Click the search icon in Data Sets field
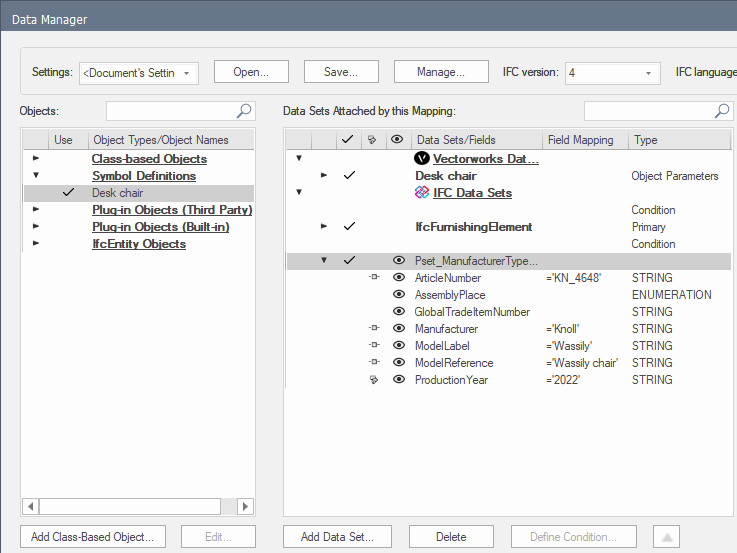This screenshot has height=553, width=737. (722, 111)
